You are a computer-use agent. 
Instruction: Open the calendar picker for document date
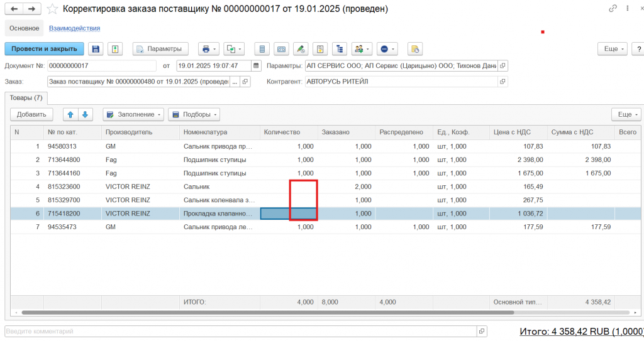256,65
